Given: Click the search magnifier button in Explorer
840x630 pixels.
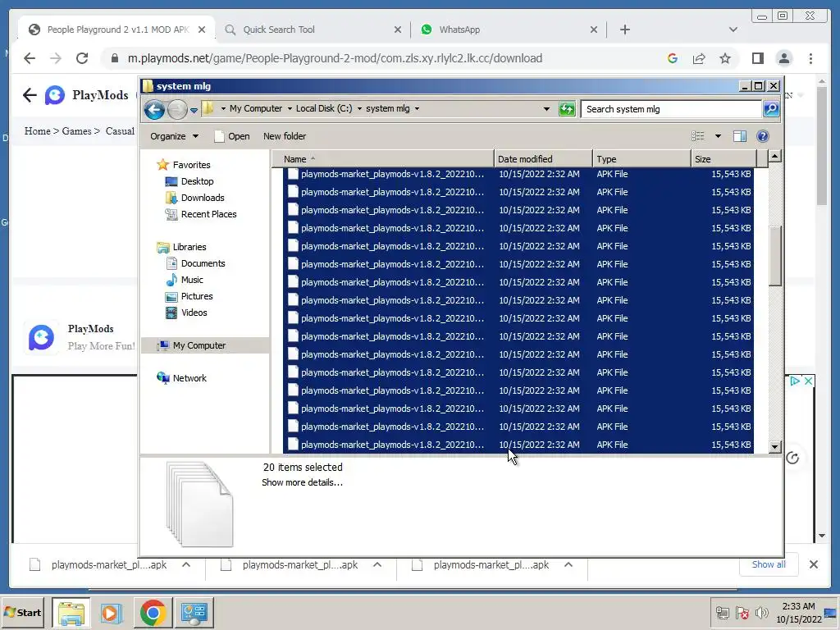Looking at the screenshot, I should tap(771, 109).
